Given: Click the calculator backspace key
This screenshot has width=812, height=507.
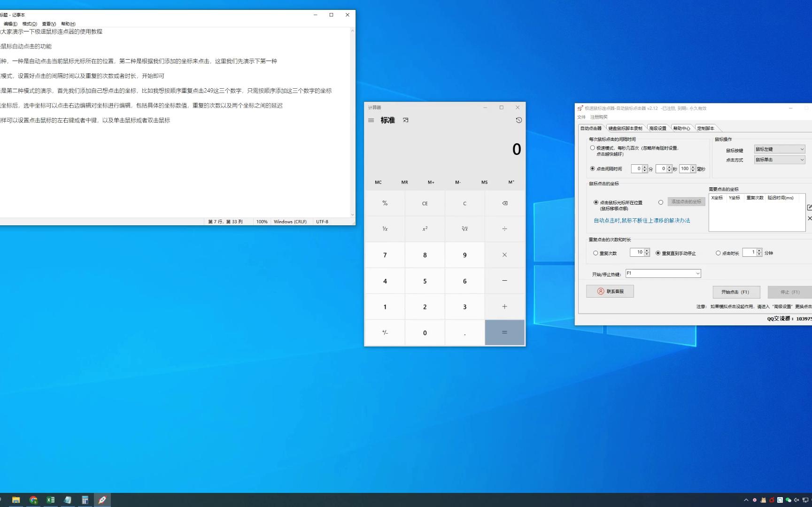Looking at the screenshot, I should (505, 203).
